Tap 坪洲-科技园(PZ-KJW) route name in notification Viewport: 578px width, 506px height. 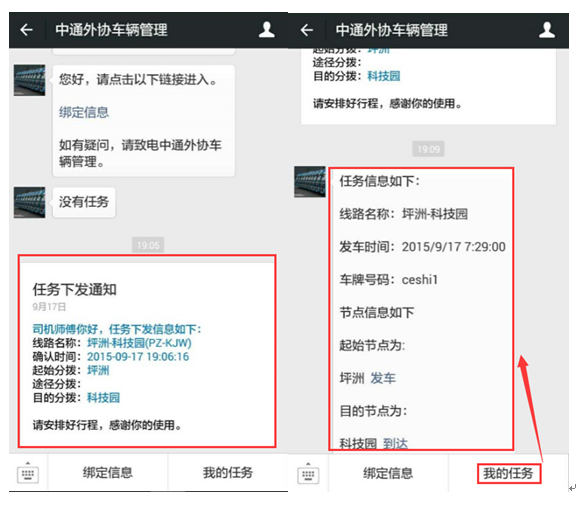[x=139, y=343]
